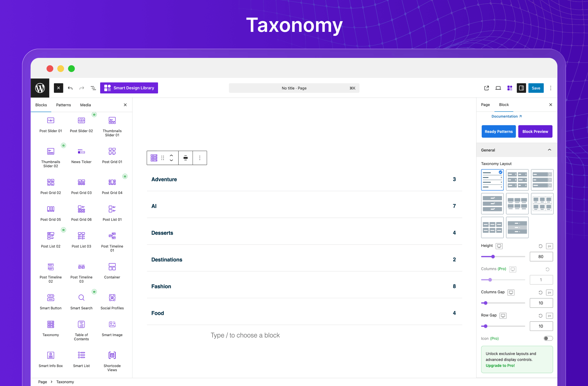Click the view page external link icon

(x=486, y=88)
